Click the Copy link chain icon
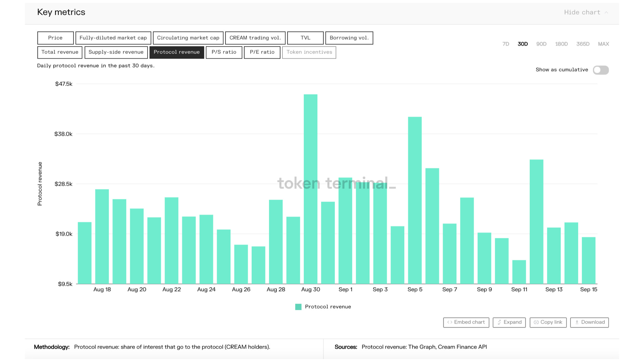Screen dimensions: 644x362 coord(536,322)
